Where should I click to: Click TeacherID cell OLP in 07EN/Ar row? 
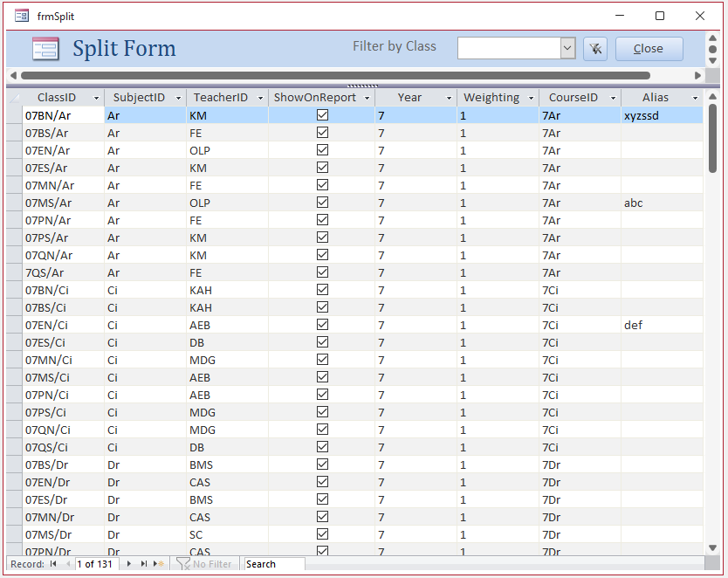[228, 150]
